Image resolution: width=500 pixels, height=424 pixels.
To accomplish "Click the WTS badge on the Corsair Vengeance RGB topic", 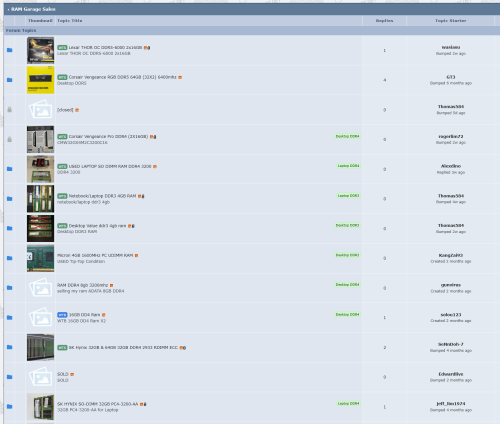I will coord(62,77).
